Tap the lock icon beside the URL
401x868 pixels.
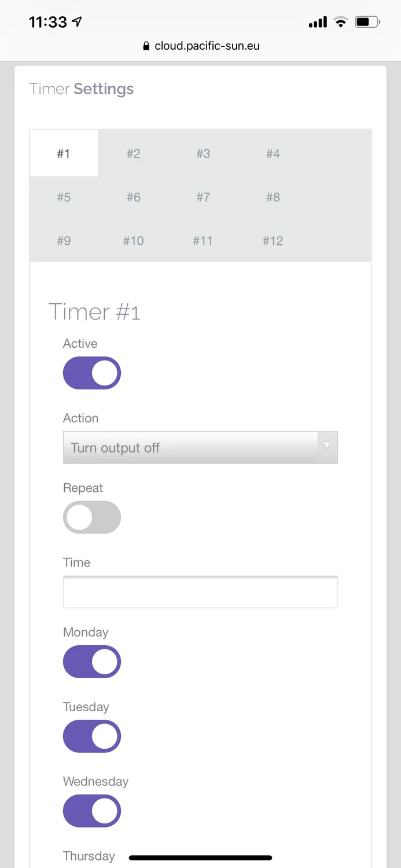click(146, 46)
